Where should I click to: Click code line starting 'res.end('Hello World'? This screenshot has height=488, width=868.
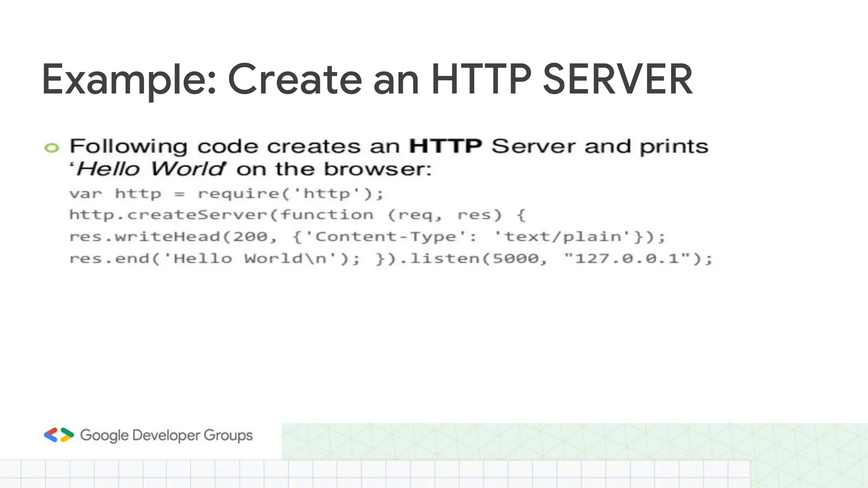click(x=391, y=258)
